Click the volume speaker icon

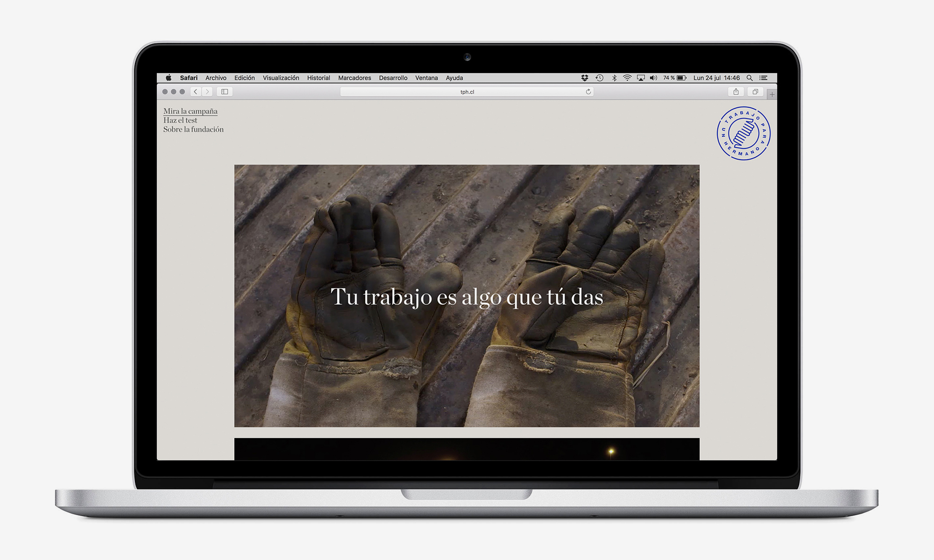653,78
